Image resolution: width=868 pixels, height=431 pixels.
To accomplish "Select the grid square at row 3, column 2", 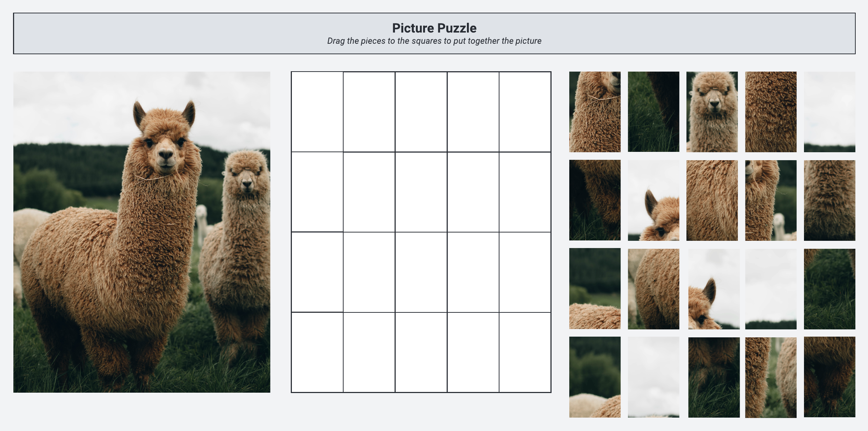I will point(369,272).
